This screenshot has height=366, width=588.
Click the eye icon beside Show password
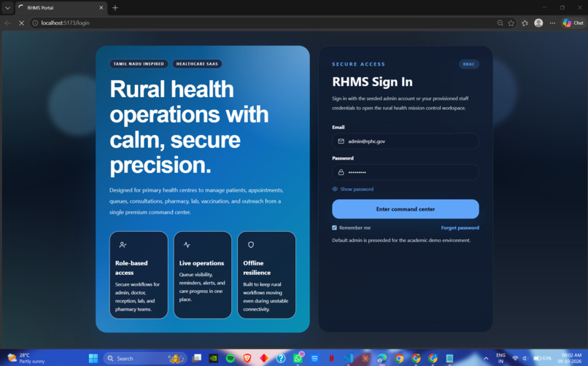coord(335,189)
